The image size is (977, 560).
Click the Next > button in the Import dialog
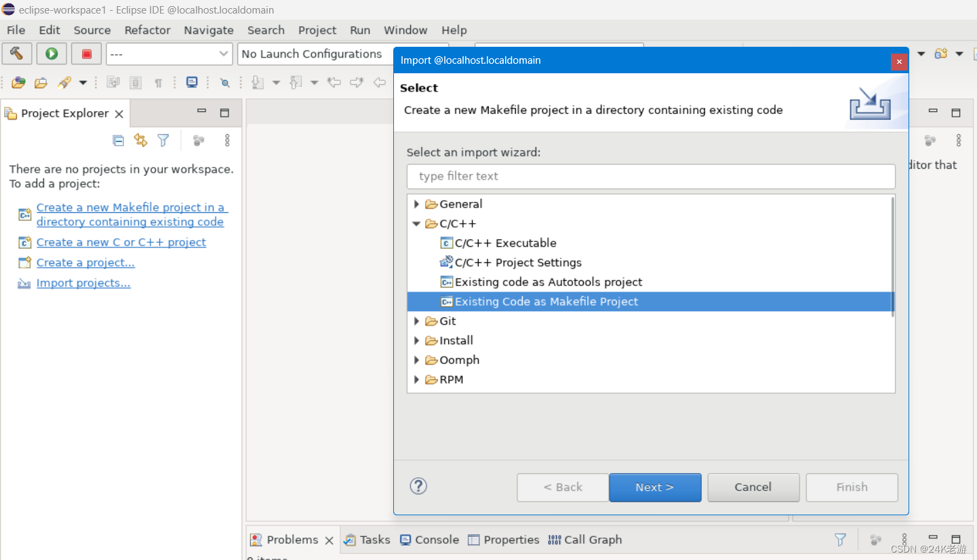pos(655,487)
